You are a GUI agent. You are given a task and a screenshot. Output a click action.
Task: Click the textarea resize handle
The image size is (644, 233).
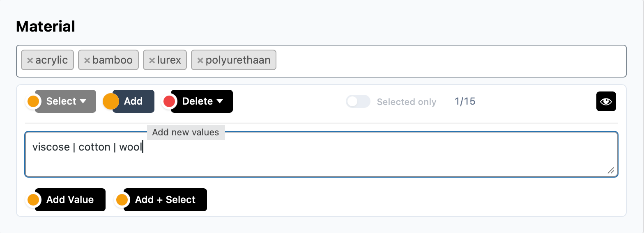click(611, 170)
